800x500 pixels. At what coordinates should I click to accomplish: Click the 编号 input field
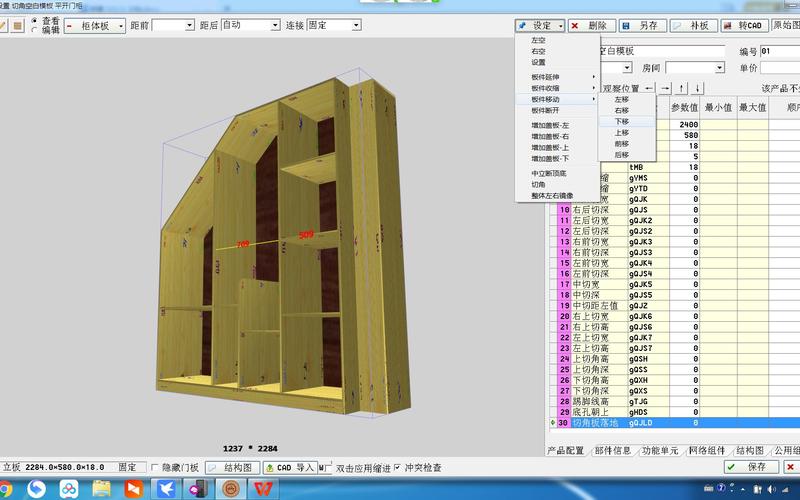(x=780, y=51)
